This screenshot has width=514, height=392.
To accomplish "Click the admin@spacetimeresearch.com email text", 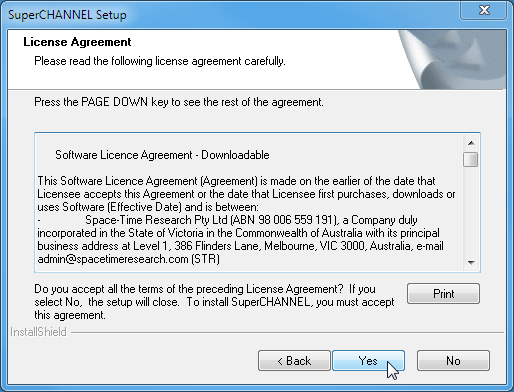I will click(113, 259).
